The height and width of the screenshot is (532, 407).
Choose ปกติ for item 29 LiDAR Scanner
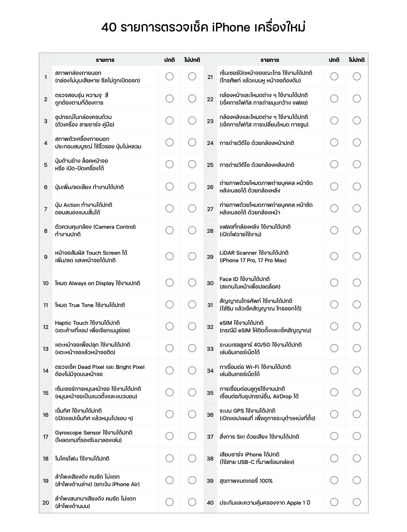point(334,256)
